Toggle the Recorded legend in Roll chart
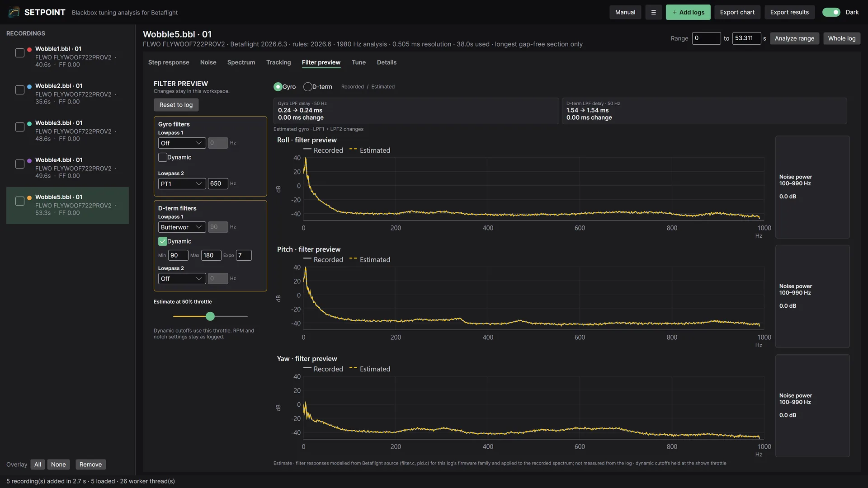Screen dimensions: 868x488 point(323,150)
